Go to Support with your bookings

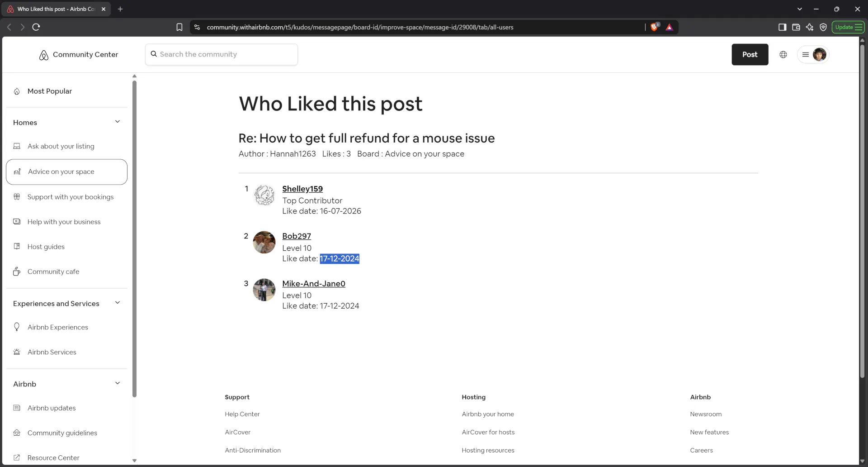point(67,197)
